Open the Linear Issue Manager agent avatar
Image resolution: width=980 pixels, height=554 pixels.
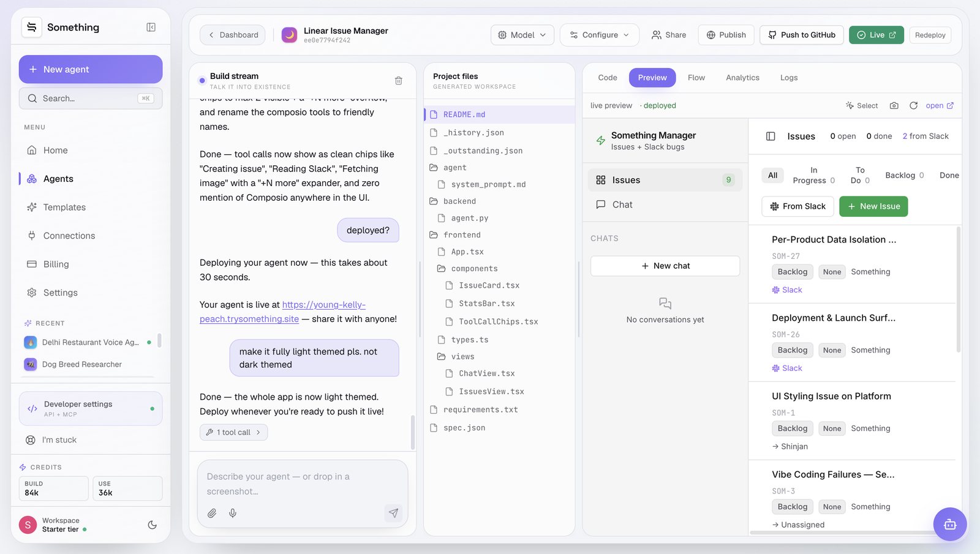(289, 35)
